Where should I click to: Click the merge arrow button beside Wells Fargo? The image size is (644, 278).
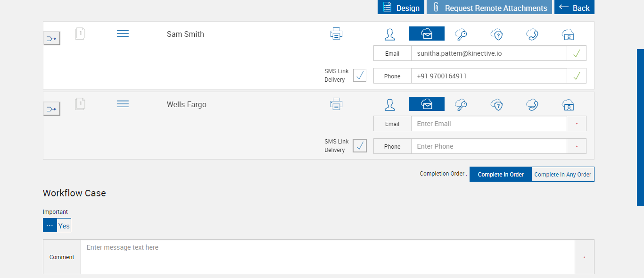tap(52, 109)
